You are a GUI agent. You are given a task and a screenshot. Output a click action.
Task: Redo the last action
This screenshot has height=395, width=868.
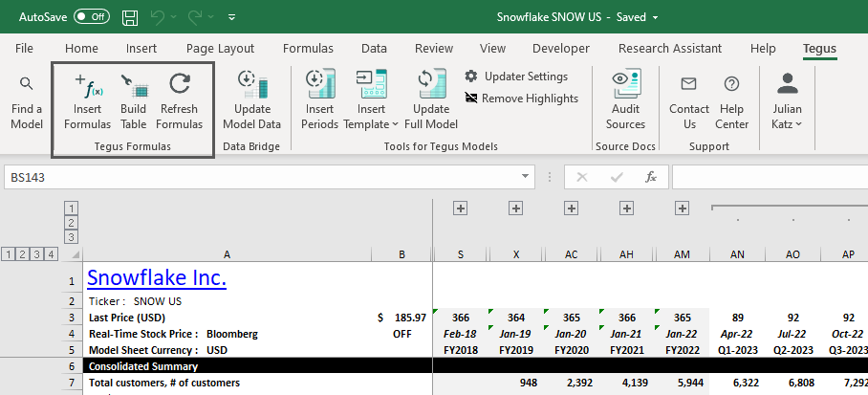pyautogui.click(x=195, y=17)
